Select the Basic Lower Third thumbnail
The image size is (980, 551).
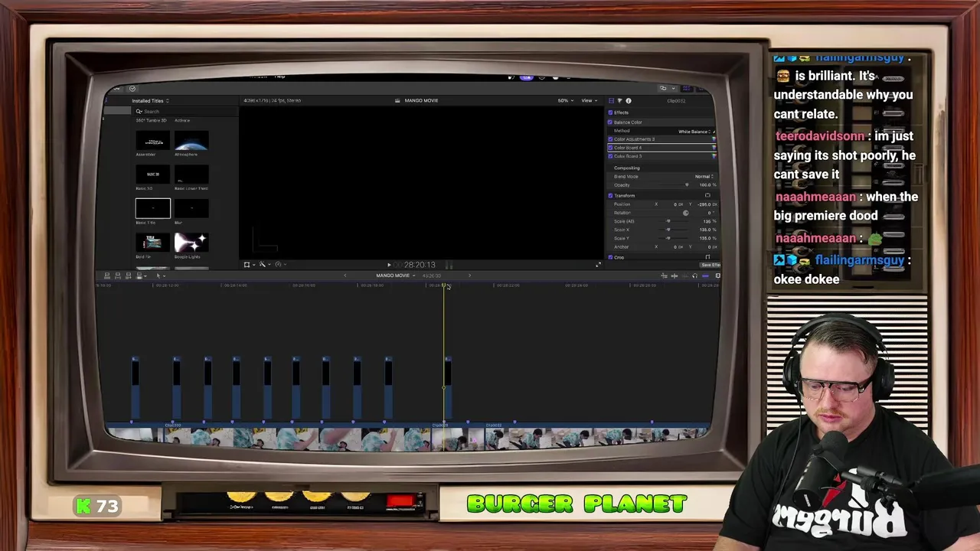191,175
